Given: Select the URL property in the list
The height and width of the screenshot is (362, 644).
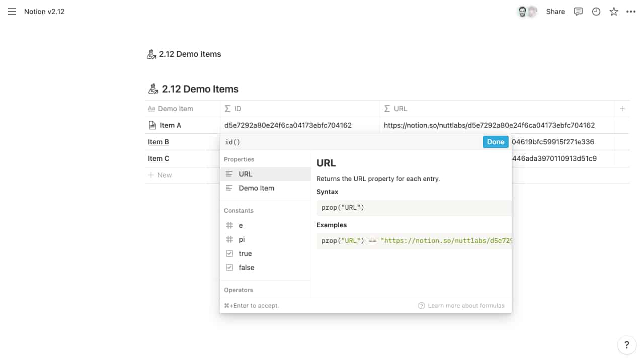Looking at the screenshot, I should (265, 174).
